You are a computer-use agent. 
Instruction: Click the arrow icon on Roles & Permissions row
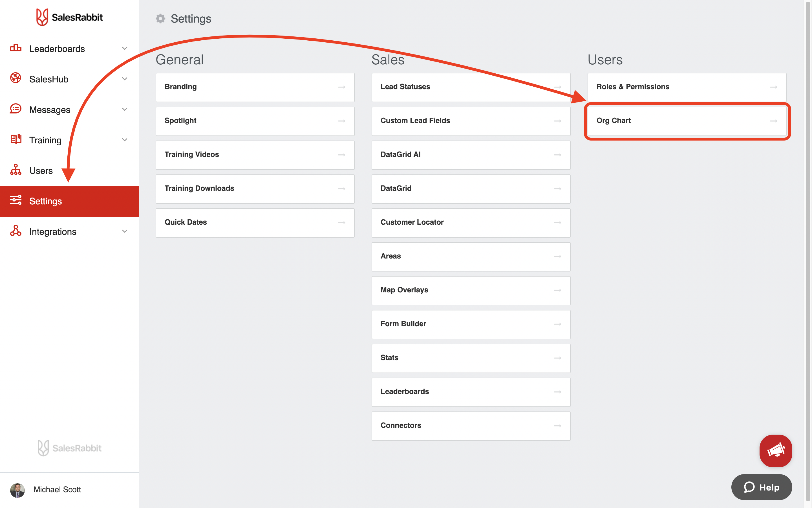click(x=773, y=87)
